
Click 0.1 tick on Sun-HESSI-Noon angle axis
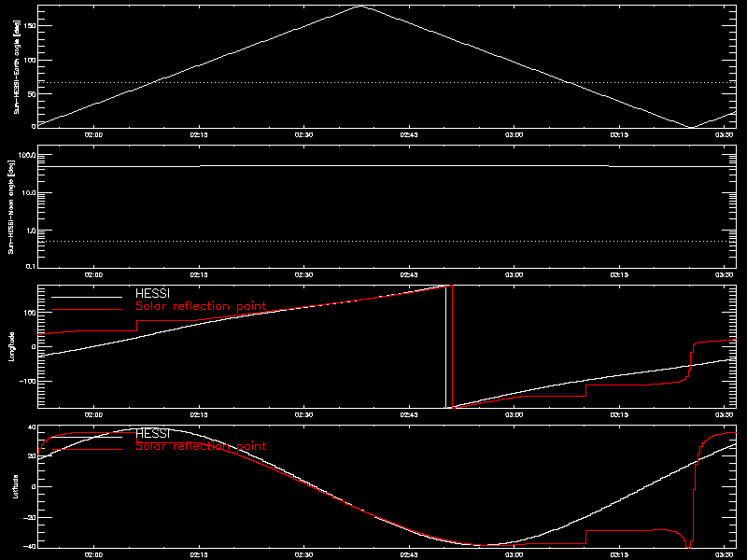tap(30, 266)
